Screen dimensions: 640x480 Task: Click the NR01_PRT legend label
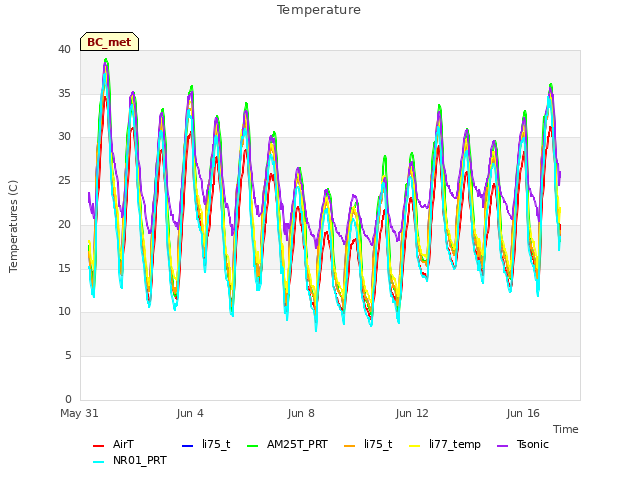point(140,460)
